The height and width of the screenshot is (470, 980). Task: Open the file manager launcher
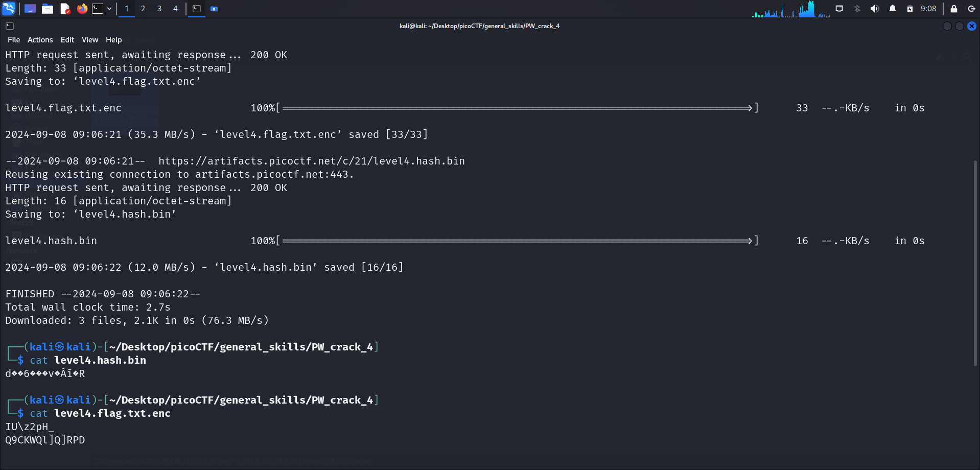[x=48, y=9]
